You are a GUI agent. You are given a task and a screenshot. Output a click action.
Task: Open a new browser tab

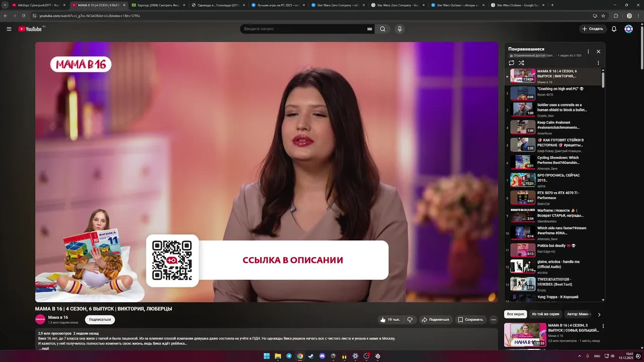[x=552, y=5]
